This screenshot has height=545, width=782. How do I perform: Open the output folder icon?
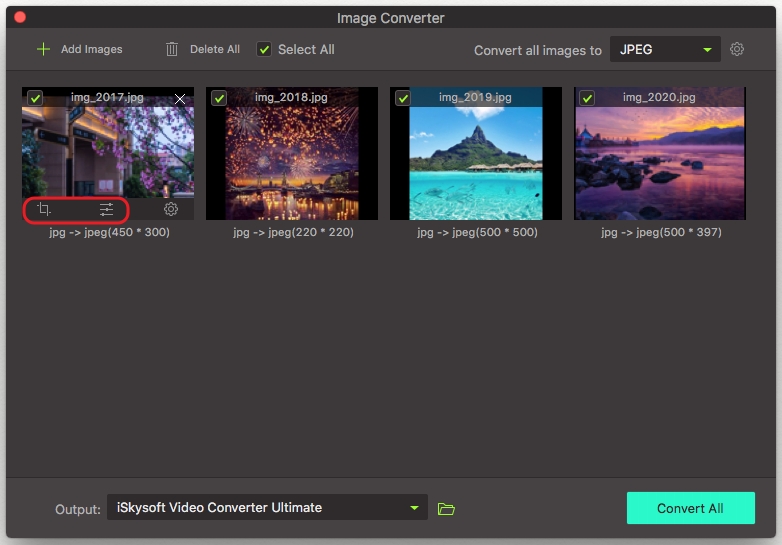tap(446, 509)
